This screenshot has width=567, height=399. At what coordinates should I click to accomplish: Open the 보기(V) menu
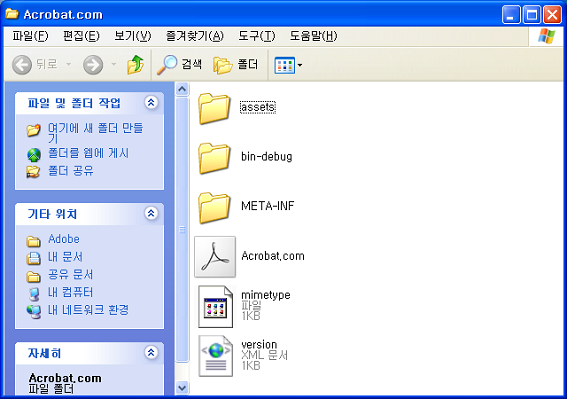point(133,36)
